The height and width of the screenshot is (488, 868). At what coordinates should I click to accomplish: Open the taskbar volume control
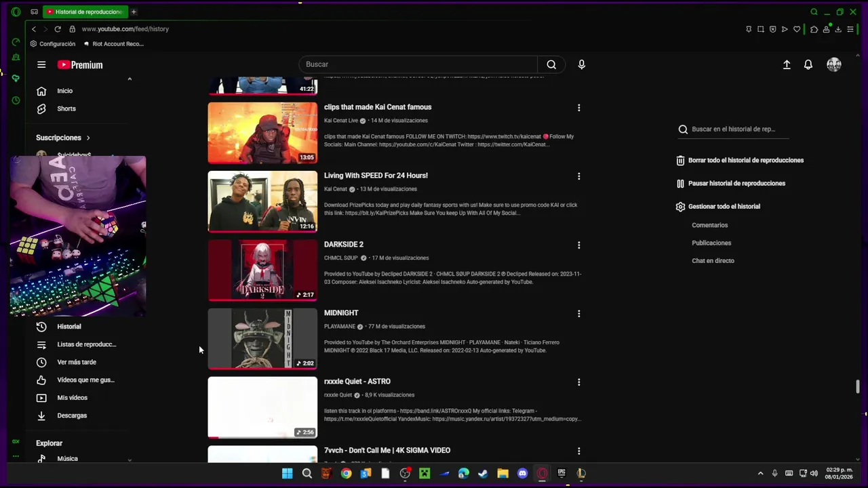(814, 473)
